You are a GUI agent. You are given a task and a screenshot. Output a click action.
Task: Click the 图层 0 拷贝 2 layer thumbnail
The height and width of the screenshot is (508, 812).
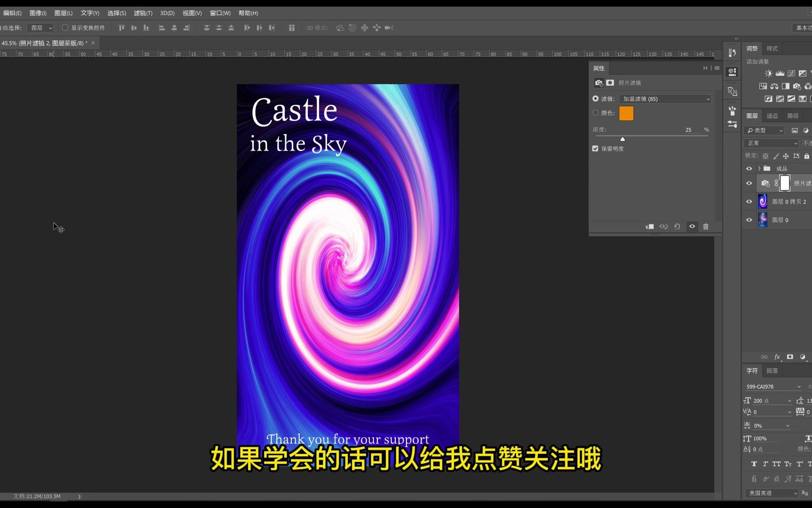point(763,201)
